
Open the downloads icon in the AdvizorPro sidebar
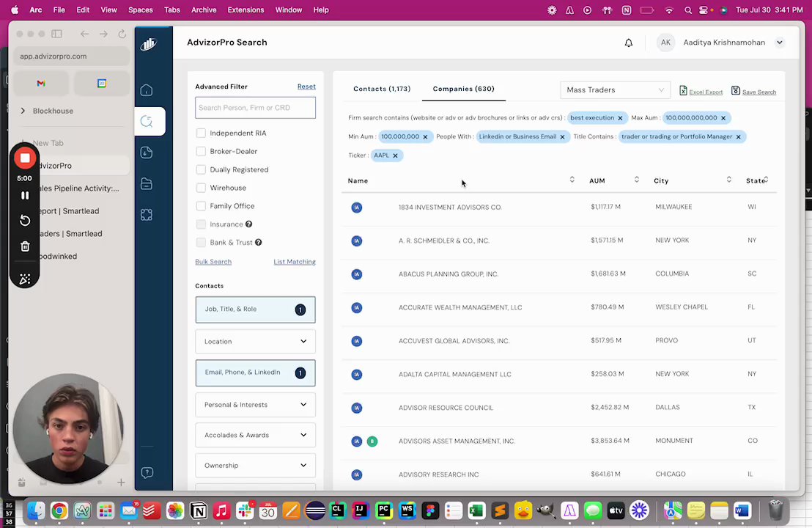point(147,153)
